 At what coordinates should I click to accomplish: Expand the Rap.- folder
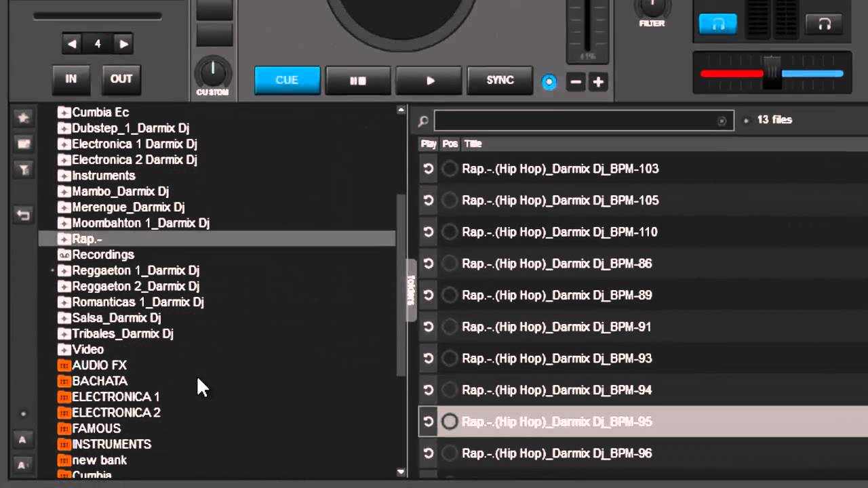pyautogui.click(x=64, y=239)
